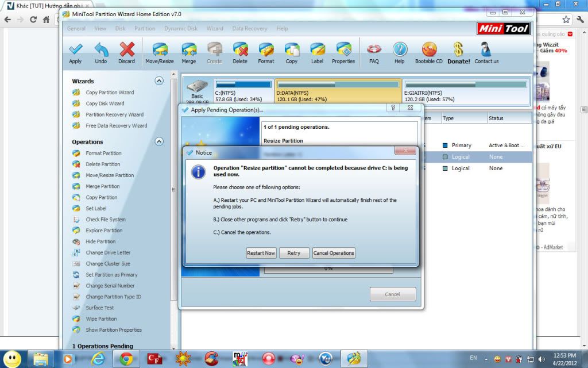Open Internet Explorer from the taskbar
Screen dimensions: 588x368
(x=98, y=359)
